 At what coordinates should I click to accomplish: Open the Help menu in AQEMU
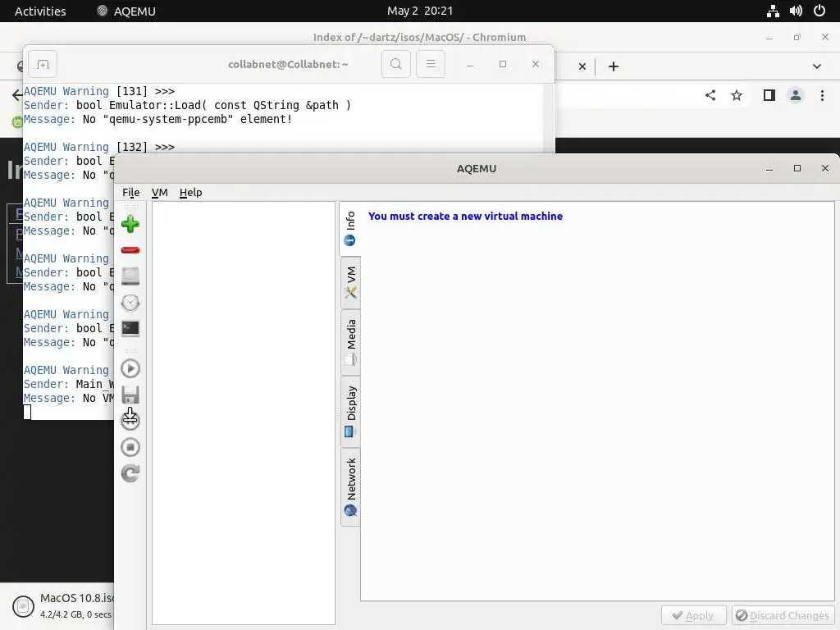pyautogui.click(x=190, y=192)
